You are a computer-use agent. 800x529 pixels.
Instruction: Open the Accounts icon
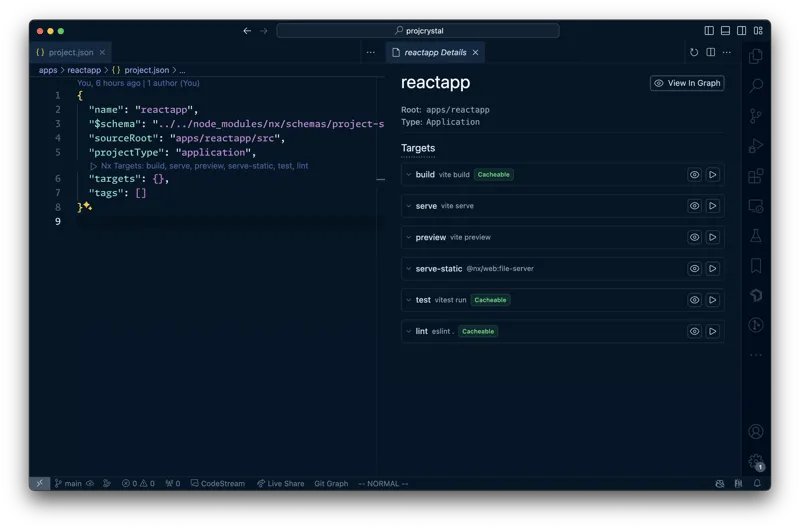click(756, 431)
